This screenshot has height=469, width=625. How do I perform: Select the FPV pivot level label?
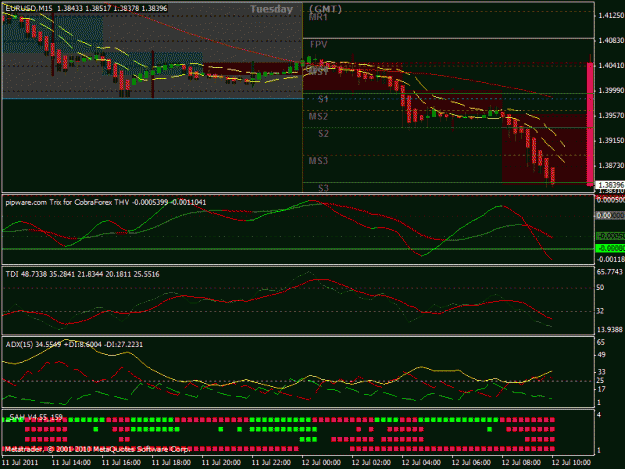point(318,44)
